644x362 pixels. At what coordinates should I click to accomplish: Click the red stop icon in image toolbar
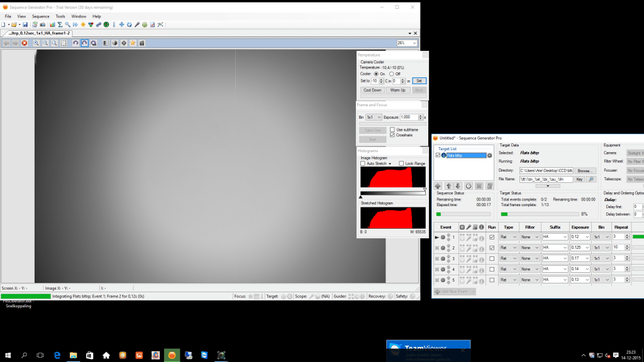25,43
